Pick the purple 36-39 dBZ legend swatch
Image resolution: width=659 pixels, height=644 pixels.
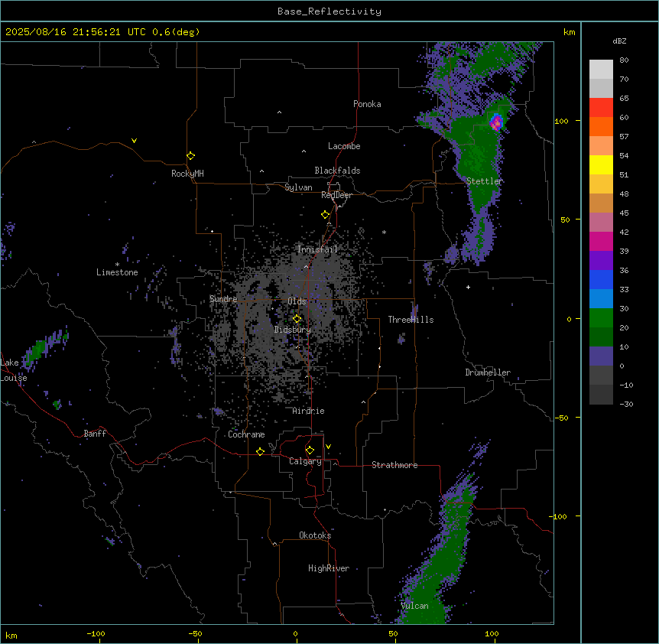601,261
